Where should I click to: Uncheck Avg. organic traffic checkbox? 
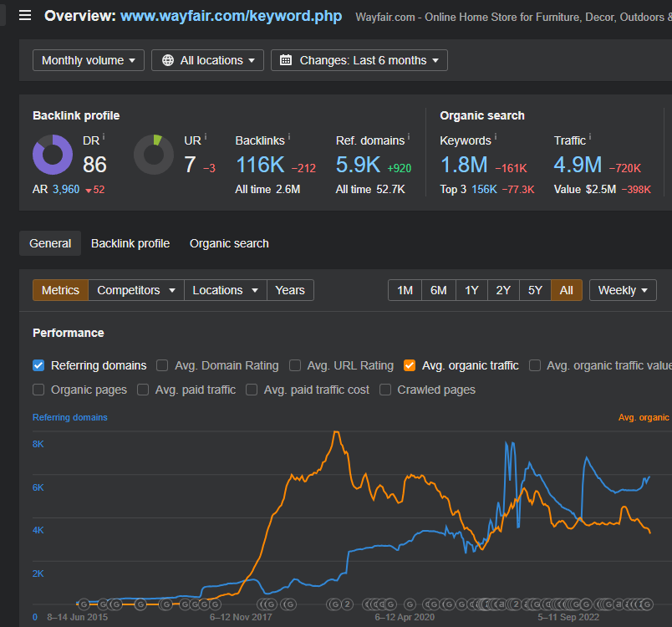click(x=410, y=365)
